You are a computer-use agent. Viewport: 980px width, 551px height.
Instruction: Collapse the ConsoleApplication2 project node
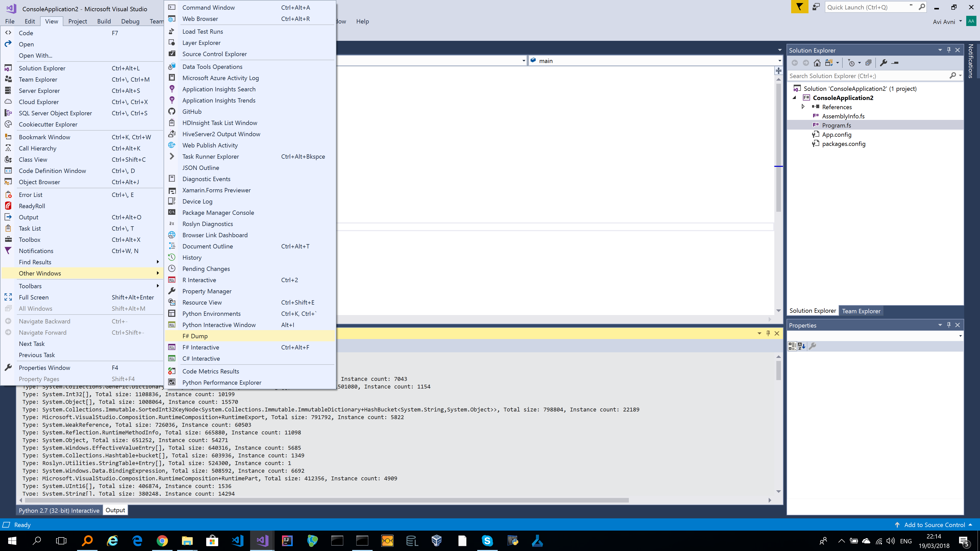click(x=794, y=98)
